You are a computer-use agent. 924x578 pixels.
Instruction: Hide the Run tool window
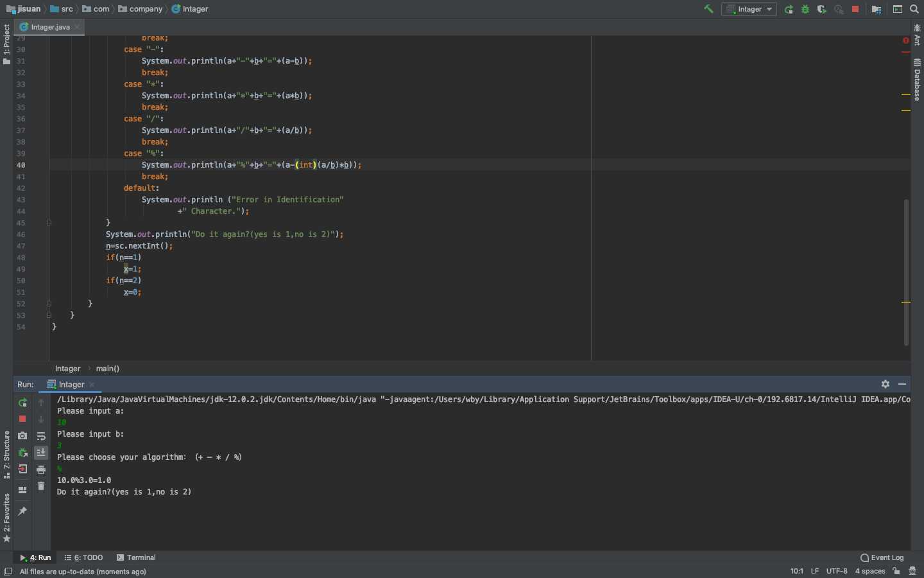coord(902,384)
